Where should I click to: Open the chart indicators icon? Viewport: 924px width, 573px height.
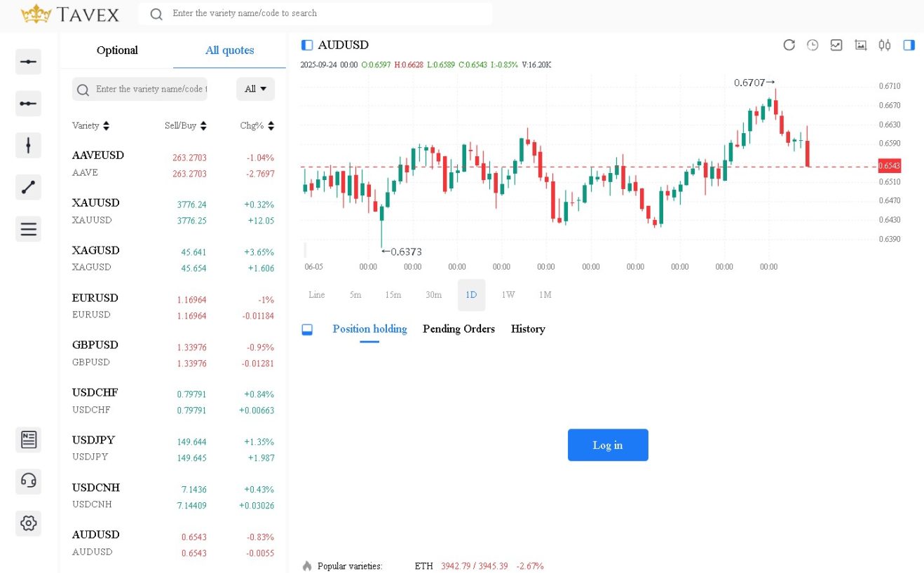[836, 46]
